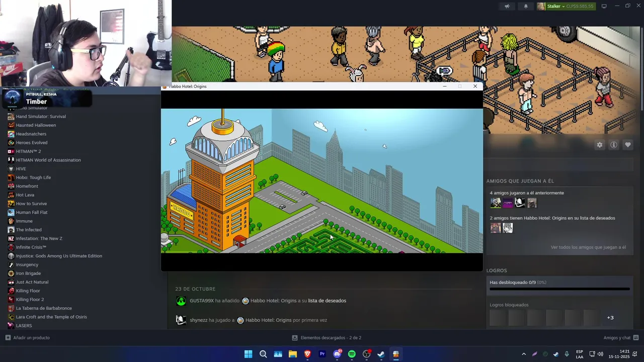Select Hot Lava in library

[x=25, y=195]
